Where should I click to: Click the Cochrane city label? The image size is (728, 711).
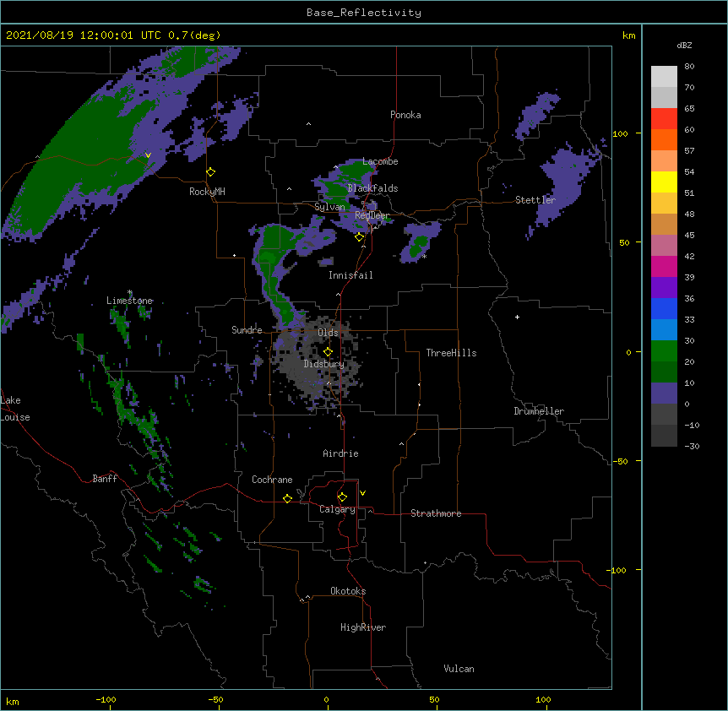click(272, 480)
